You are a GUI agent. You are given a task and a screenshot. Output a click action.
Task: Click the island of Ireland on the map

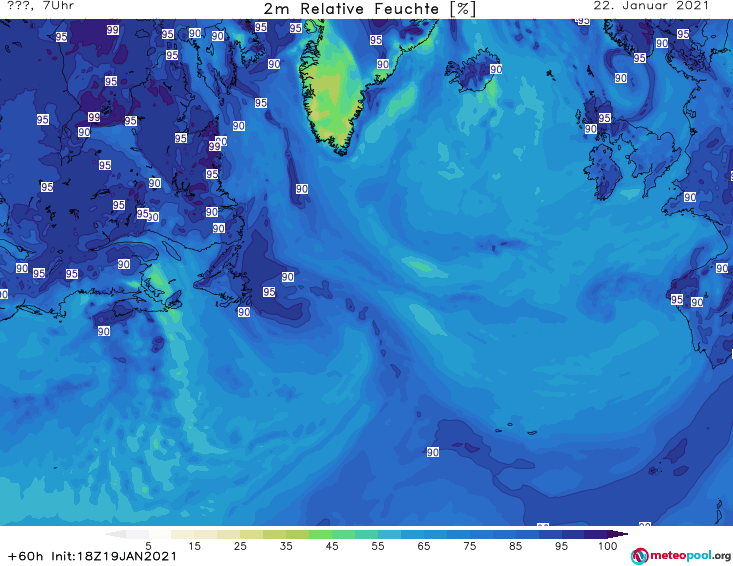pos(604,172)
